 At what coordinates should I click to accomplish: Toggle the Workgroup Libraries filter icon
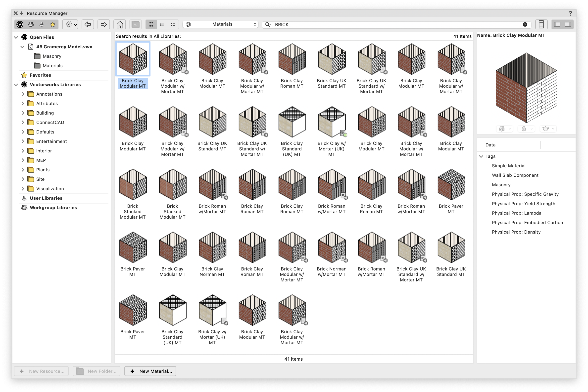coord(31,24)
